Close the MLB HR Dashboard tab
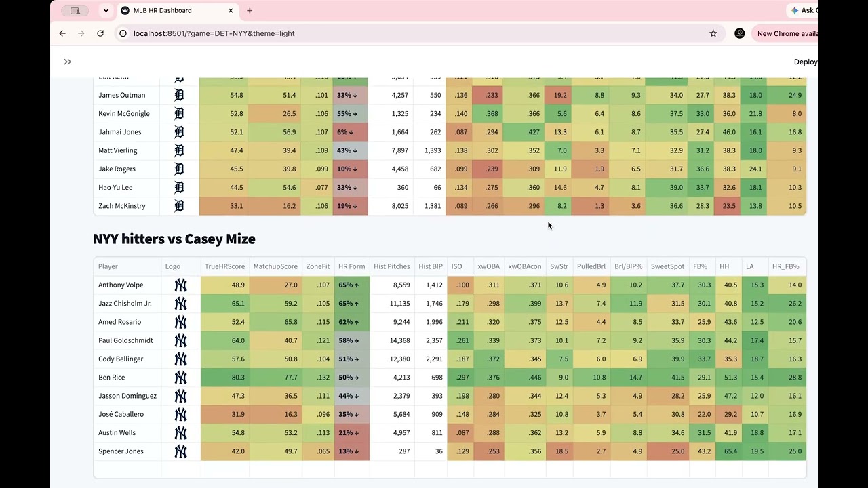 tap(231, 11)
